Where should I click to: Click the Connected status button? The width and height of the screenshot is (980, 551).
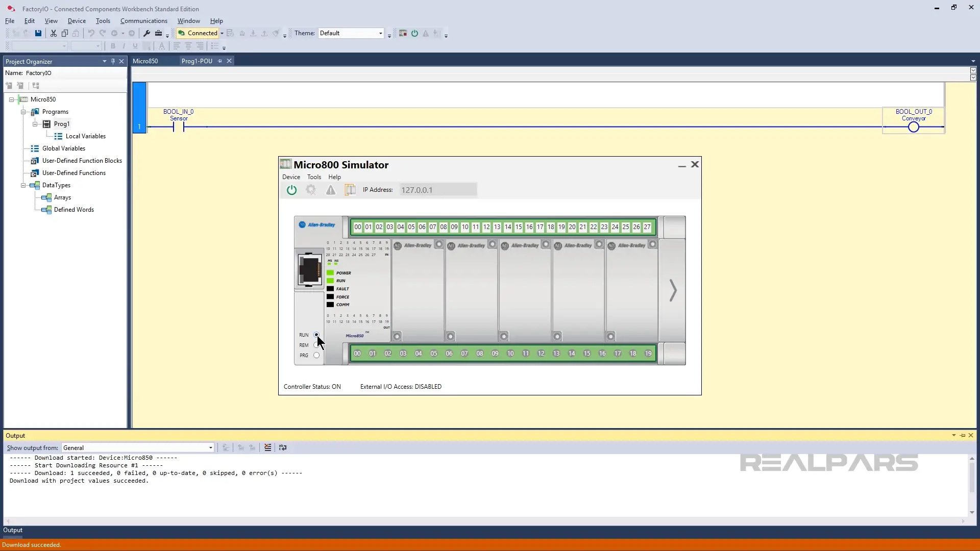(198, 33)
